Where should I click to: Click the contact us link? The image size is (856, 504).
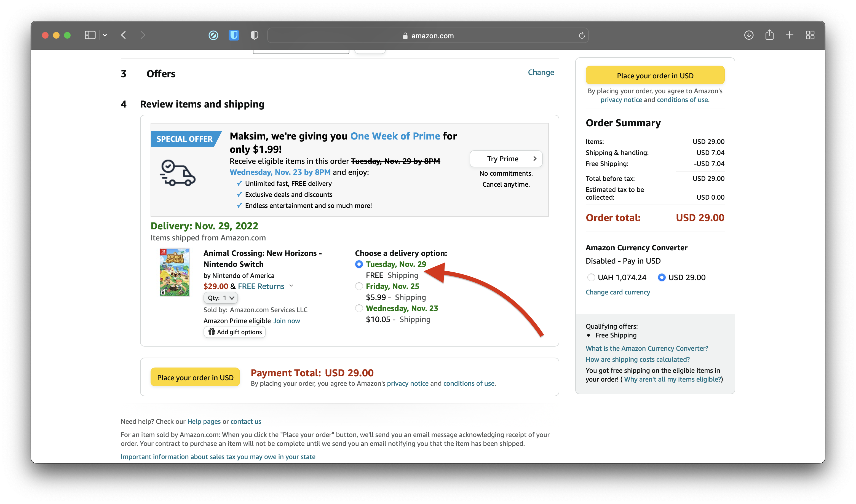[246, 422]
